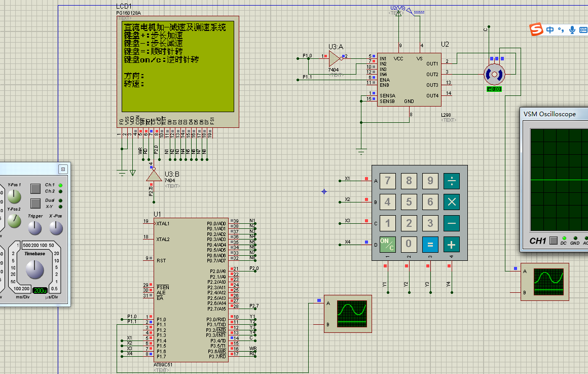Click the minus key on the keypad
588x374 pixels.
pyautogui.click(x=452, y=223)
